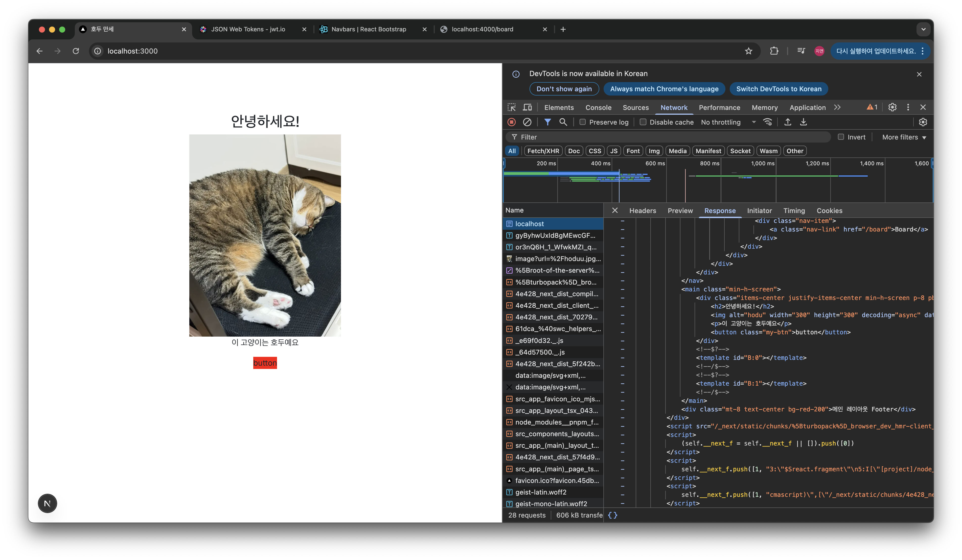Select the inspect element picker icon
This screenshot has width=962, height=560.
(512, 107)
